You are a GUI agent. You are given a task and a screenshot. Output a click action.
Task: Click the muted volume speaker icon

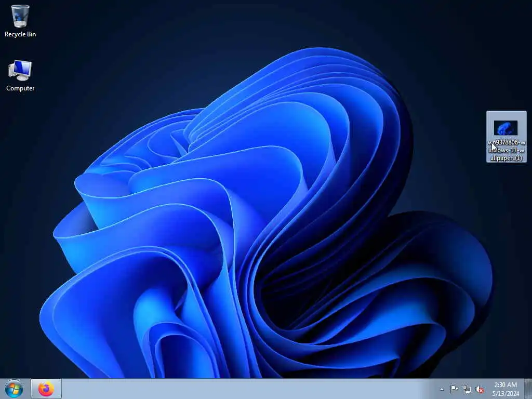pos(480,390)
